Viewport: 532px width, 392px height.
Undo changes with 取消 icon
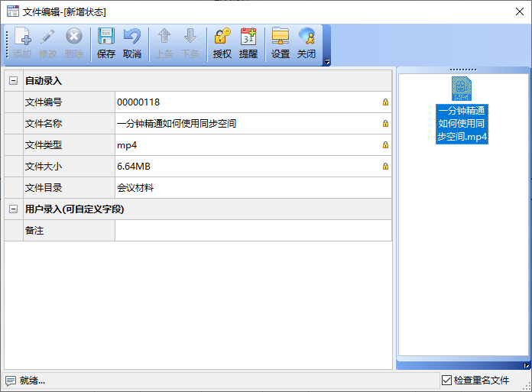[132, 44]
